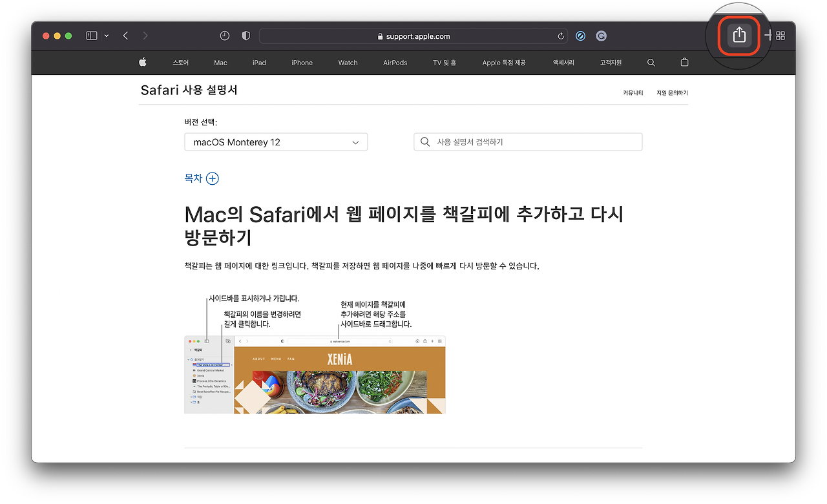Click the page heading about 책갈피에 추가하고

click(x=404, y=225)
